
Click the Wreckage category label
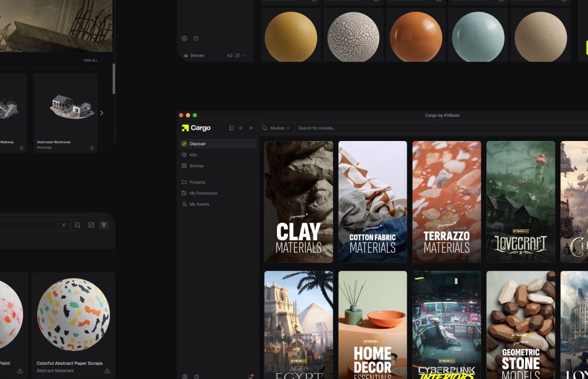[44, 147]
